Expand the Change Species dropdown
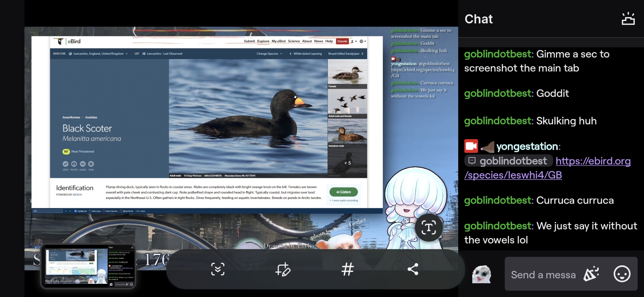 [269, 54]
